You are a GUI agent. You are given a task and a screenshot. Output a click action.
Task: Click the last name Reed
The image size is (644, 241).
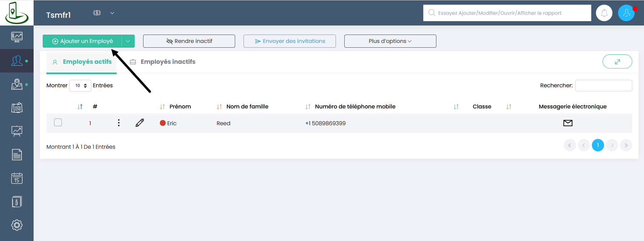pos(223,123)
